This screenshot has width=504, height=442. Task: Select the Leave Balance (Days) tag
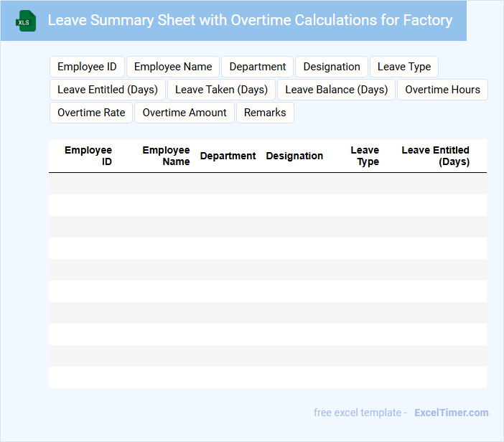pos(336,90)
